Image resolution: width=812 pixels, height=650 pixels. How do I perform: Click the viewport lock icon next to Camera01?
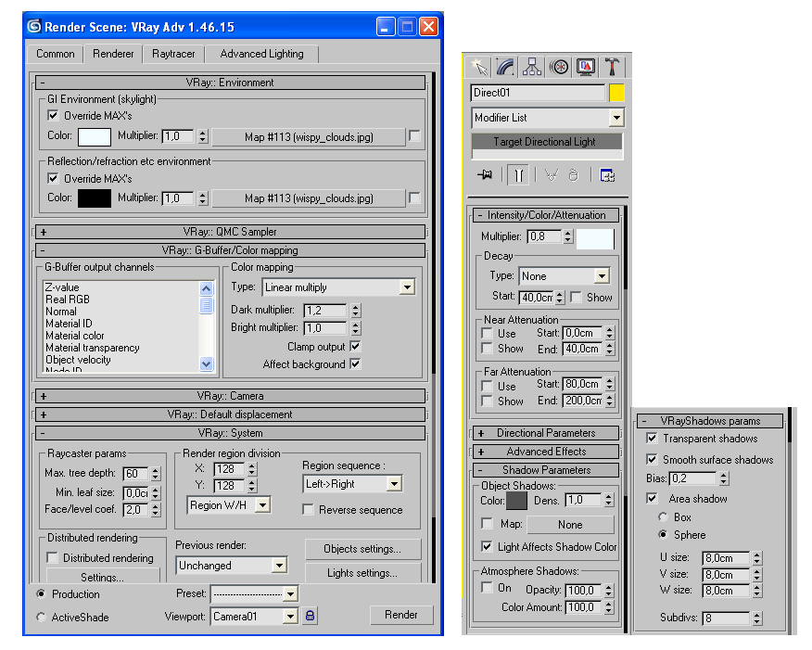(x=310, y=616)
